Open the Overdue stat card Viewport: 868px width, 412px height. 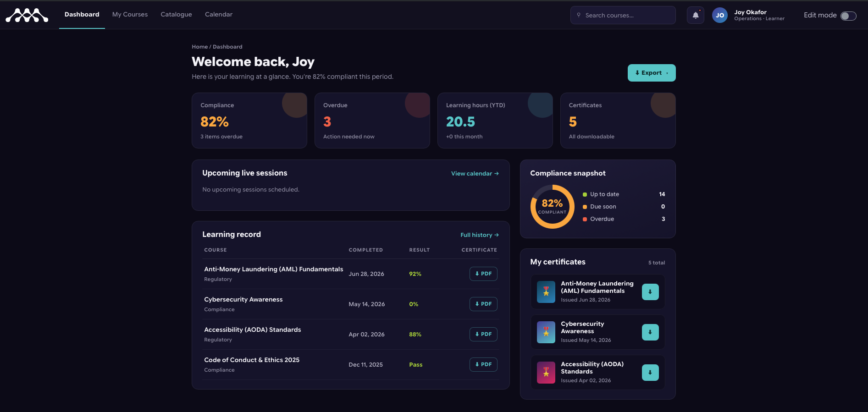click(x=372, y=121)
